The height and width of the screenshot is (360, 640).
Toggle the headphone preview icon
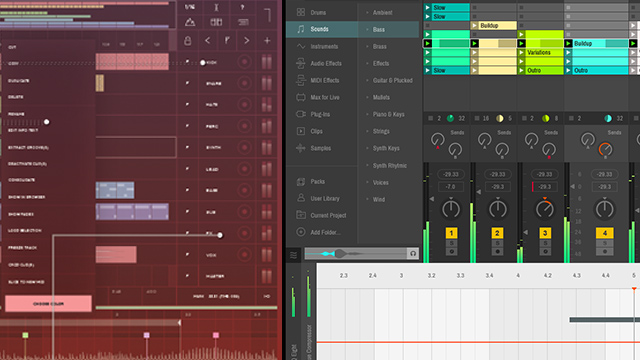click(413, 253)
